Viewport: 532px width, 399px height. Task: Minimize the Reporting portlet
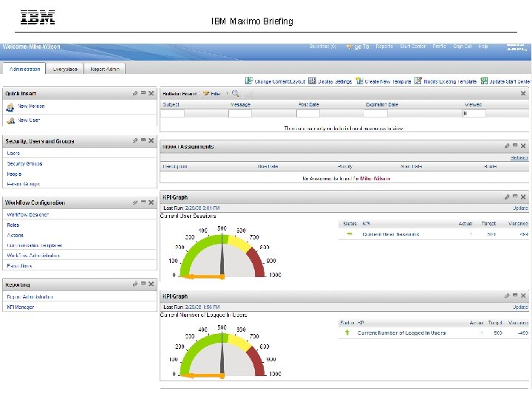click(x=143, y=284)
